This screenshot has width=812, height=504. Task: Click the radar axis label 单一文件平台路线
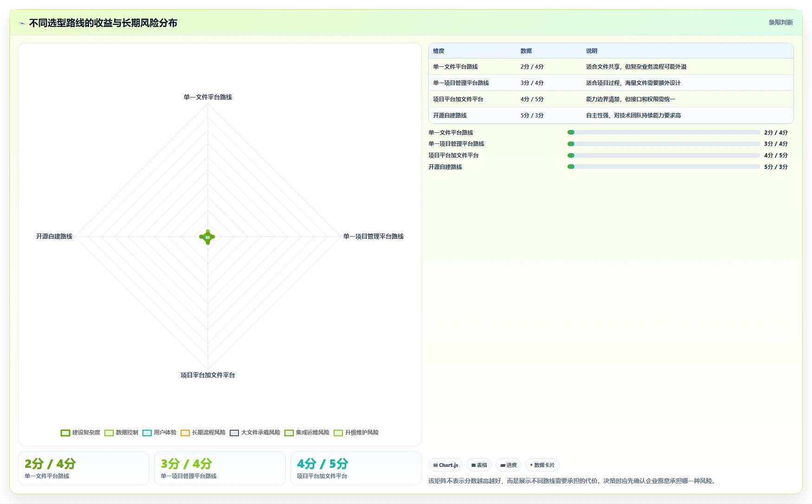tap(208, 97)
